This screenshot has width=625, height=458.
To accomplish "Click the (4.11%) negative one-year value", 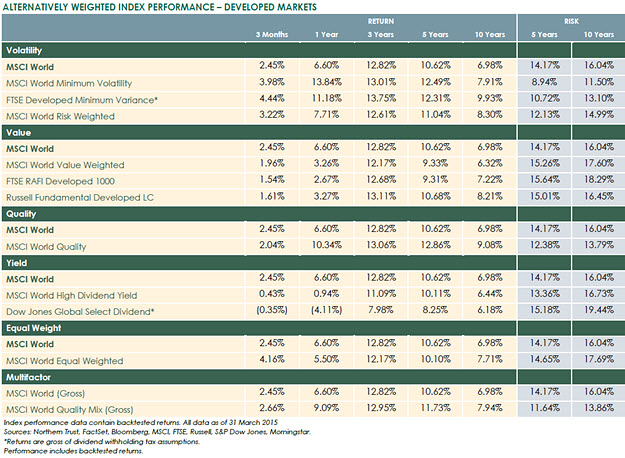I will tap(326, 310).
